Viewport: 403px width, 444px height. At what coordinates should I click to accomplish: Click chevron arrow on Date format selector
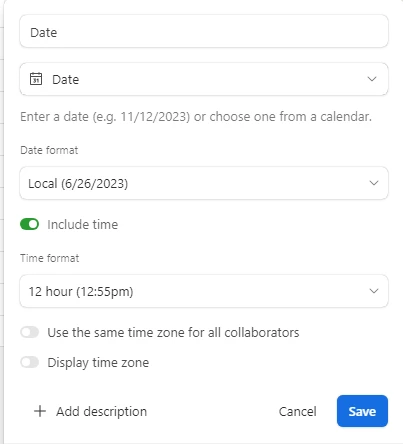click(x=374, y=183)
